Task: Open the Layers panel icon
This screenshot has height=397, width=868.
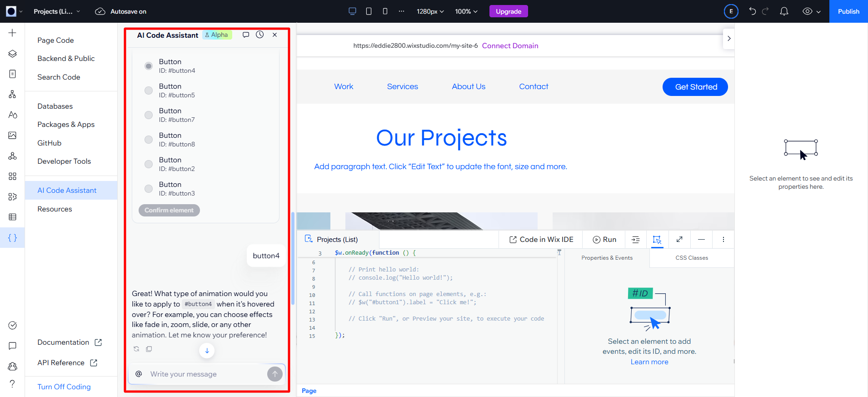Action: point(12,54)
